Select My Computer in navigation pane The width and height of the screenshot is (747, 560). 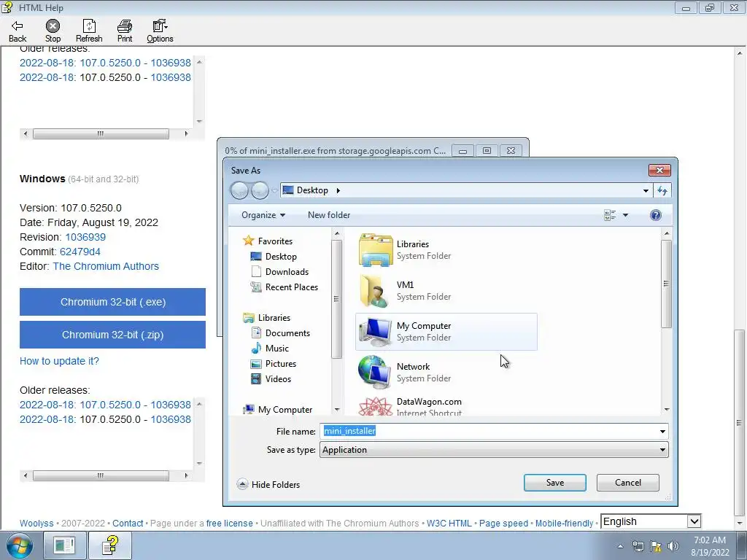click(x=285, y=410)
